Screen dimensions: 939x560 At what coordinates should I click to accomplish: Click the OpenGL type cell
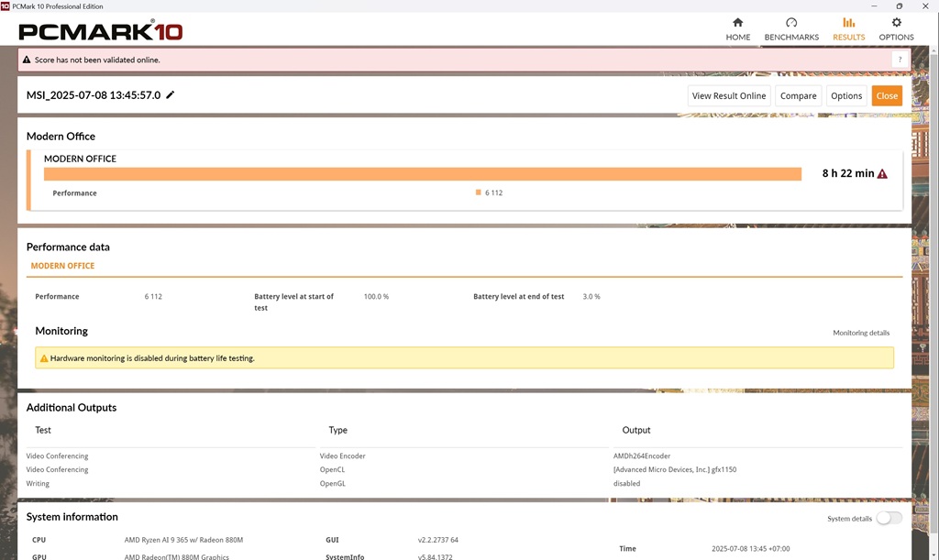pos(332,483)
